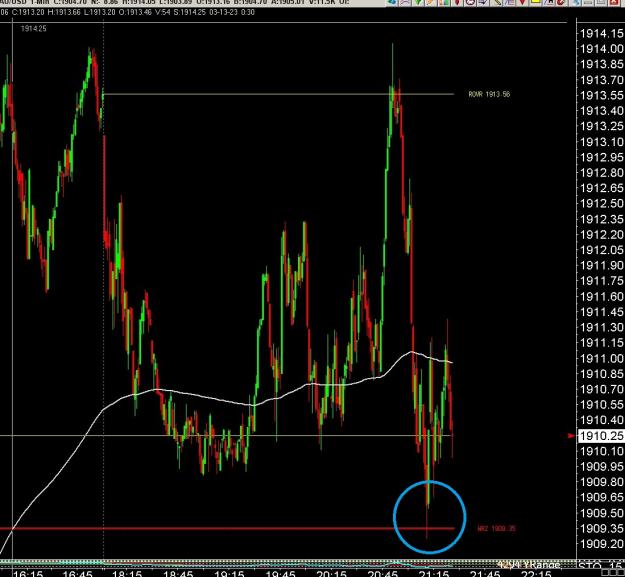Click the 19:15 time axis label

click(229, 574)
